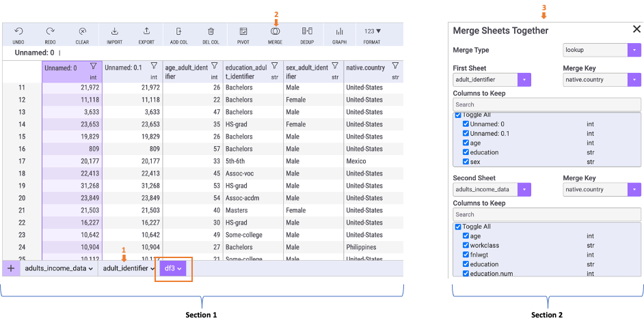Add a new sheet with plus button
644x325 pixels.
[11, 268]
